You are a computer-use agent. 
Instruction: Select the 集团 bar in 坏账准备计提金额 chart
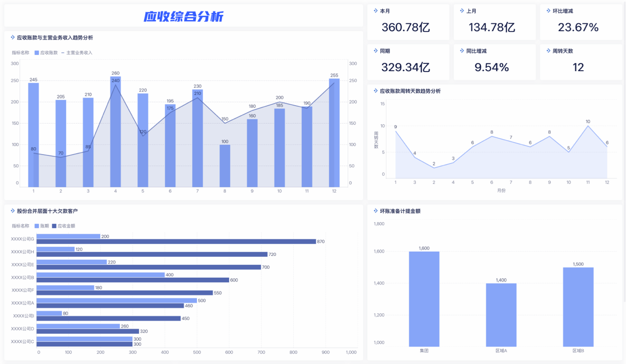click(x=424, y=299)
